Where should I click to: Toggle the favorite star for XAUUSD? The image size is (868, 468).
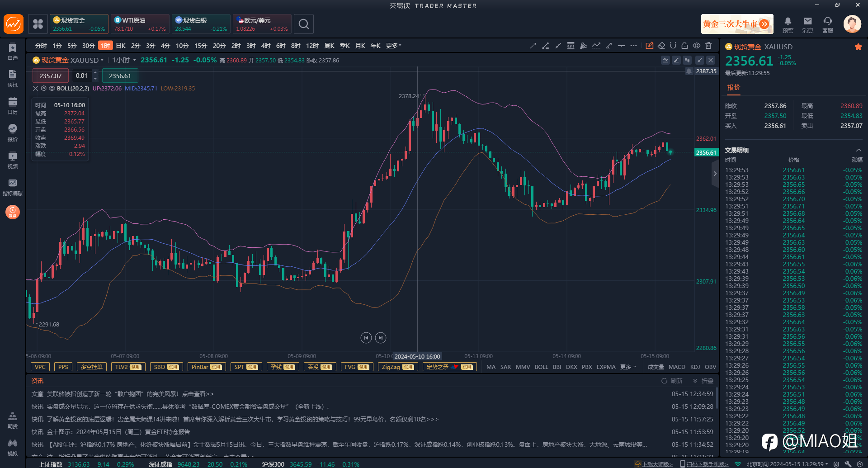tap(858, 47)
